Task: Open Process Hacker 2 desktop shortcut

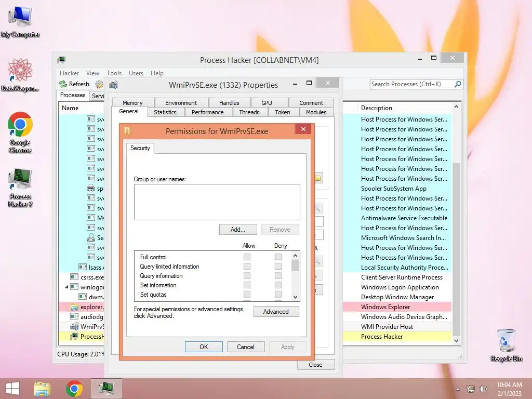Action: pos(20,188)
